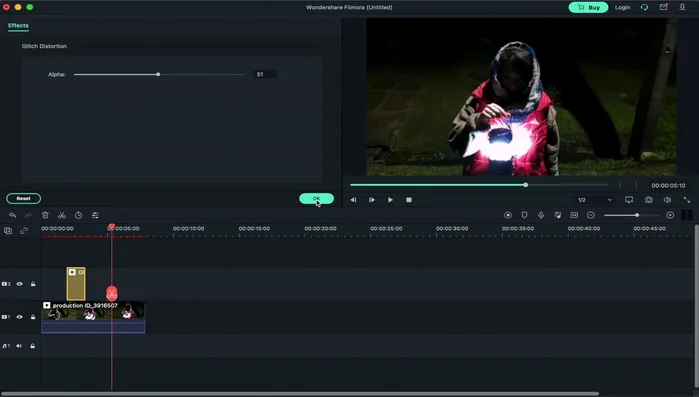
Task: Click the mark out bracket icon
Action: pos(636,185)
